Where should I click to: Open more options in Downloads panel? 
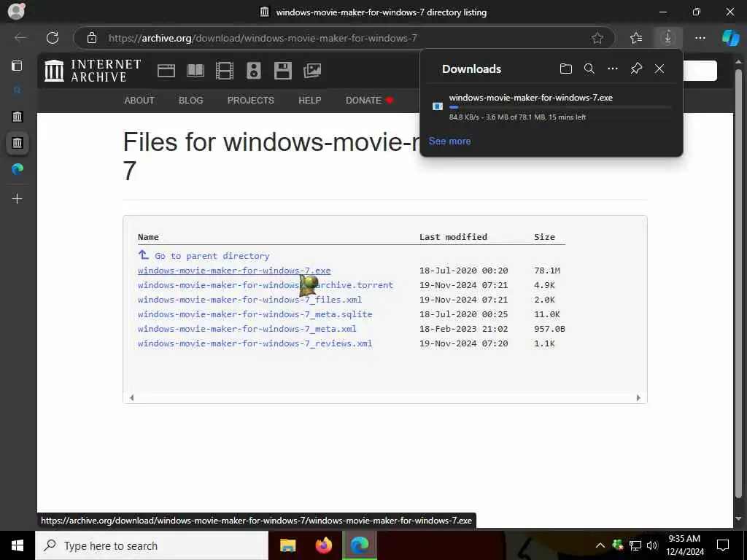coord(613,69)
